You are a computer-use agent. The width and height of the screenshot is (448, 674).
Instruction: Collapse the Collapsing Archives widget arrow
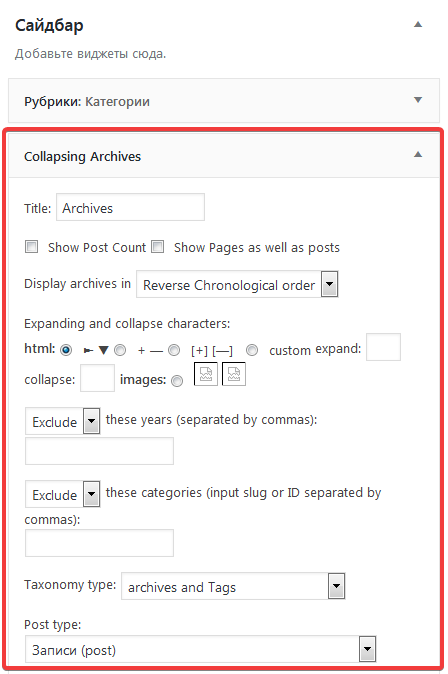coord(417,154)
